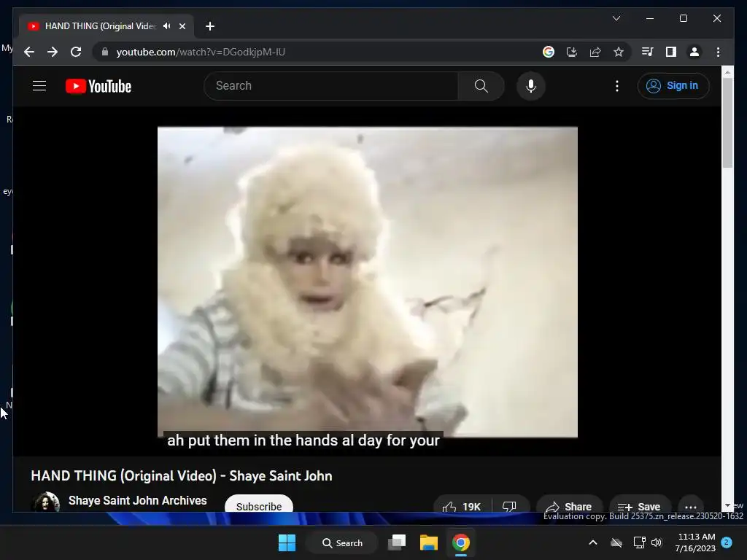The height and width of the screenshot is (560, 747).
Task: Open OneDrive cloud tray icon
Action: point(616,542)
